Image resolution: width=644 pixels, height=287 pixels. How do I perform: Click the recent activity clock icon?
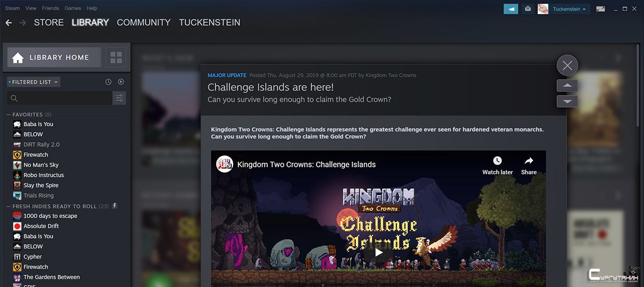click(x=108, y=82)
